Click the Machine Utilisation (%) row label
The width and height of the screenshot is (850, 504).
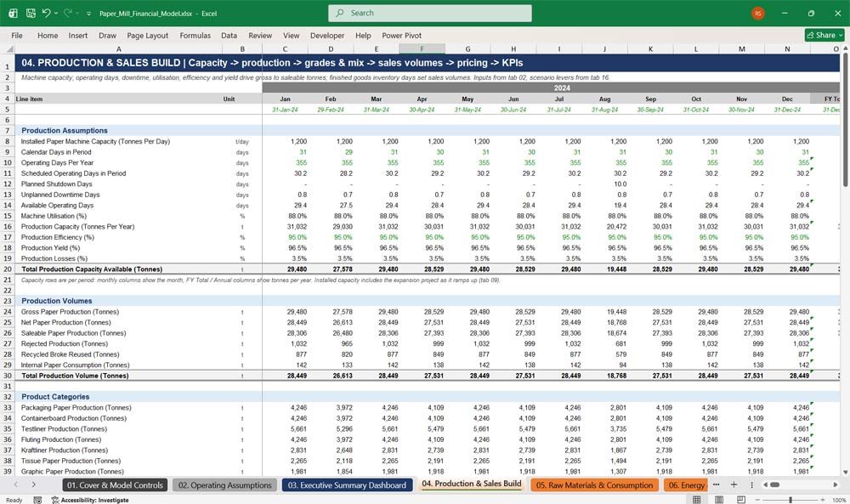[x=54, y=216]
